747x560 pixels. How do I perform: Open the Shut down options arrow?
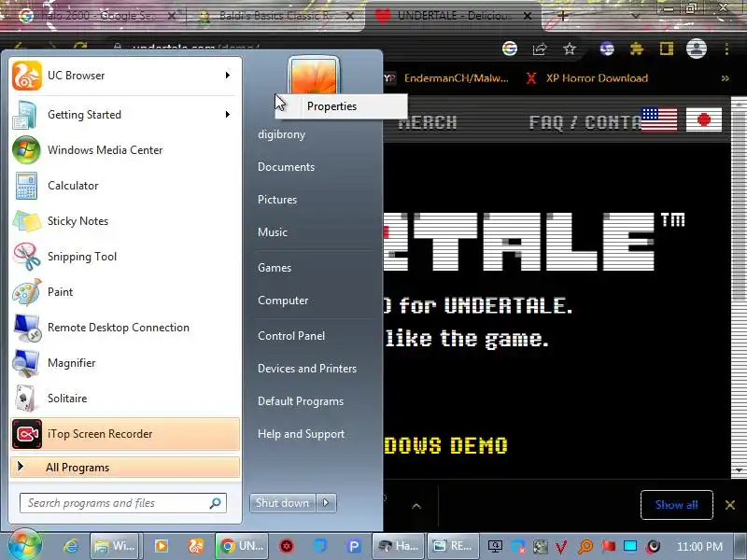(326, 503)
